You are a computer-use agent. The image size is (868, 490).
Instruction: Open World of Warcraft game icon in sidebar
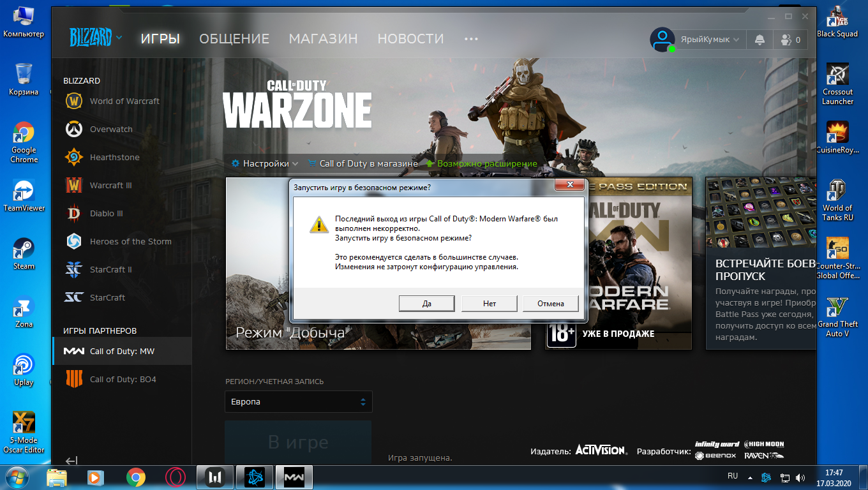(74, 101)
